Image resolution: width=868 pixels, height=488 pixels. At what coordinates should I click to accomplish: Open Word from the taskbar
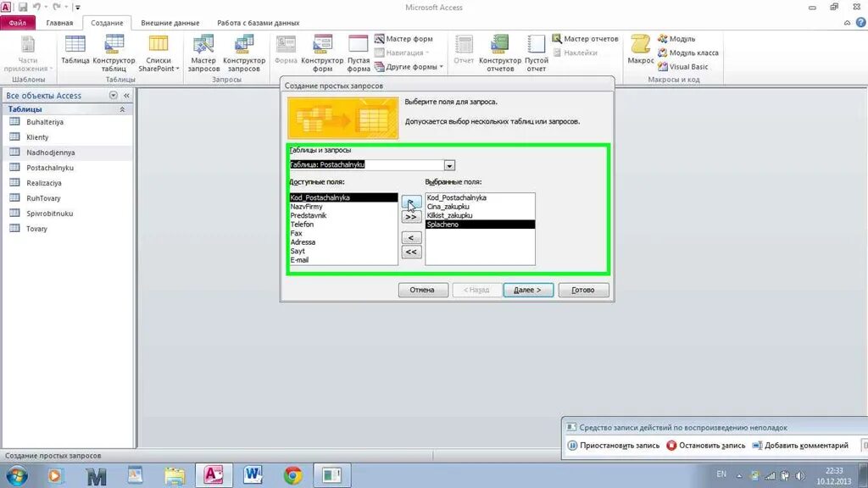tap(253, 475)
